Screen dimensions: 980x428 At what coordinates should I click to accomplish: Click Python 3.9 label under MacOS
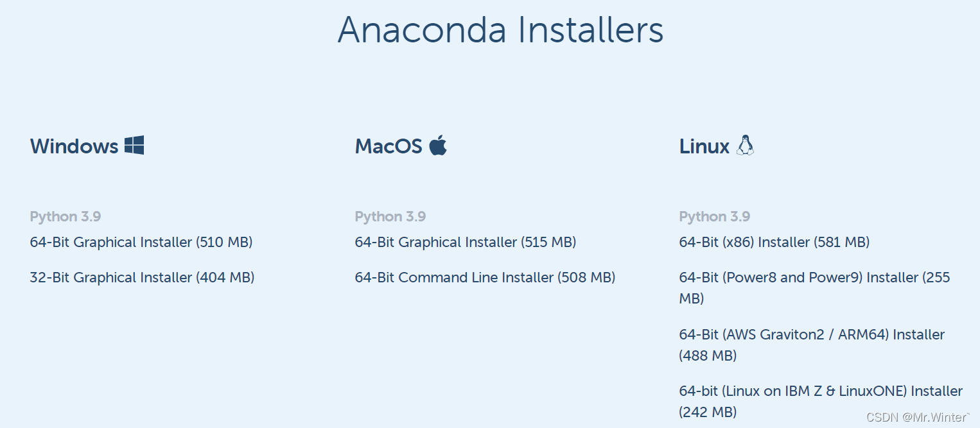(x=390, y=217)
